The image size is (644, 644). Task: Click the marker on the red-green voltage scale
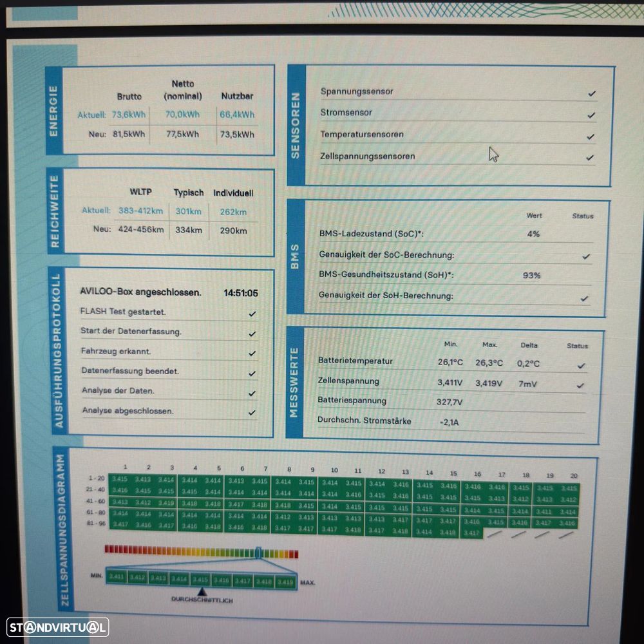(258, 553)
